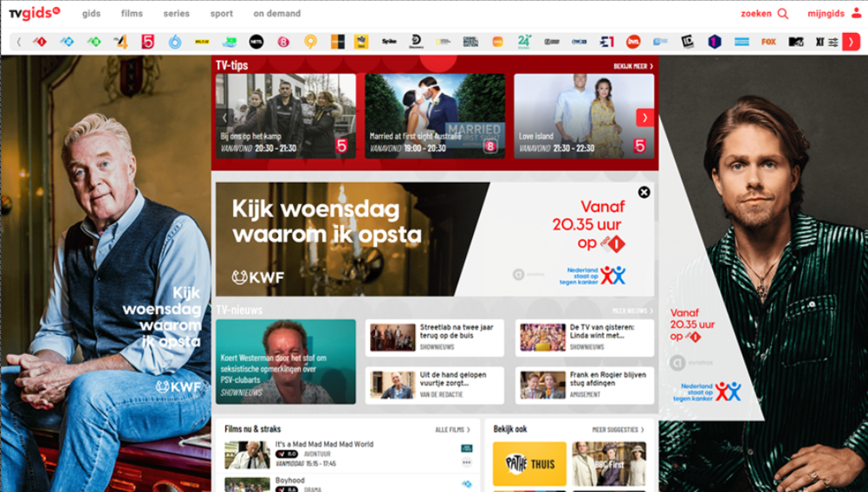
Task: Open the MTV channel logo
Action: 796,42
